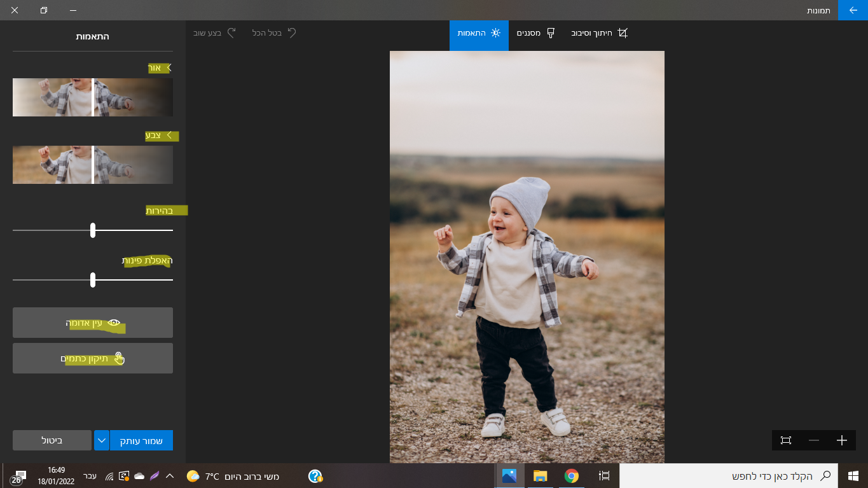Click the taskbar search box
Image resolution: width=868 pixels, height=488 pixels.
click(729, 476)
